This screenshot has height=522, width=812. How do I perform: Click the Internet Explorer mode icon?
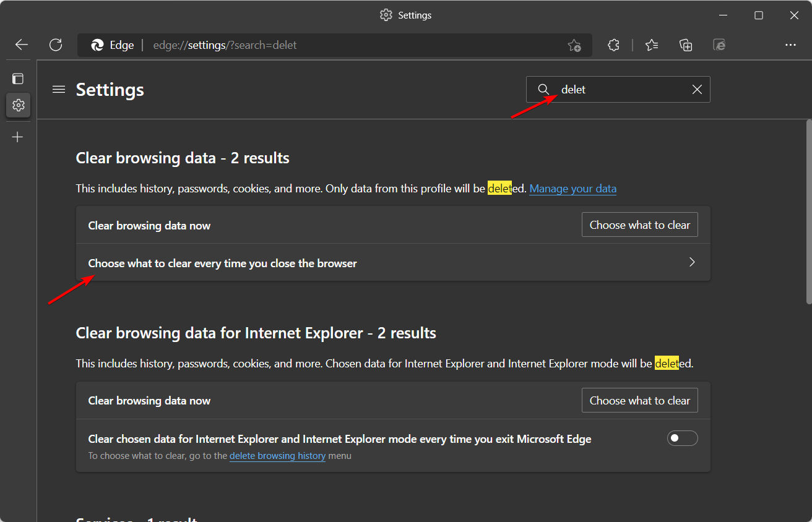[x=719, y=45]
